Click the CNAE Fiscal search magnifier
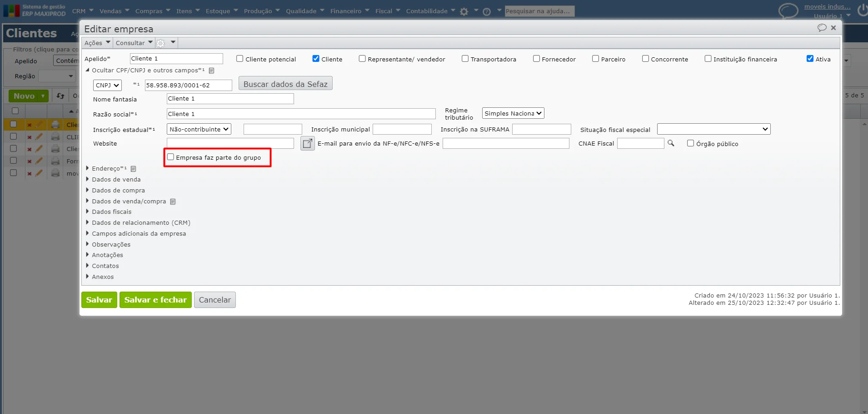Screen dimensions: 868x414 [x=671, y=143]
